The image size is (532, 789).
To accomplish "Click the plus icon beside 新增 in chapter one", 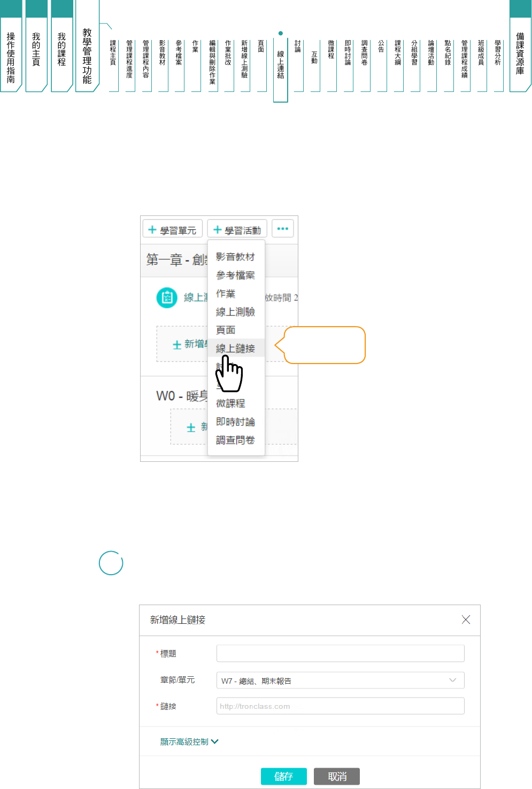I will (x=177, y=345).
